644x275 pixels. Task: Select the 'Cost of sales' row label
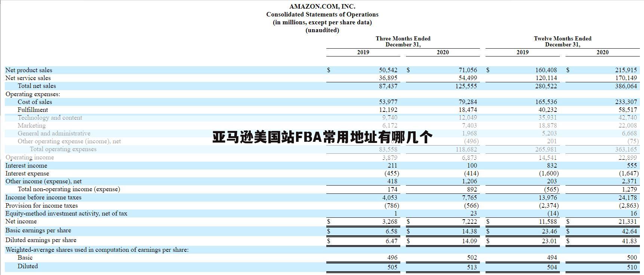(x=35, y=102)
